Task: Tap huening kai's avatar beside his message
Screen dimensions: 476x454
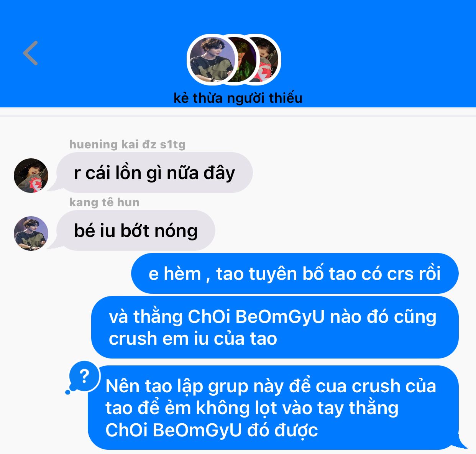Action: [x=31, y=176]
